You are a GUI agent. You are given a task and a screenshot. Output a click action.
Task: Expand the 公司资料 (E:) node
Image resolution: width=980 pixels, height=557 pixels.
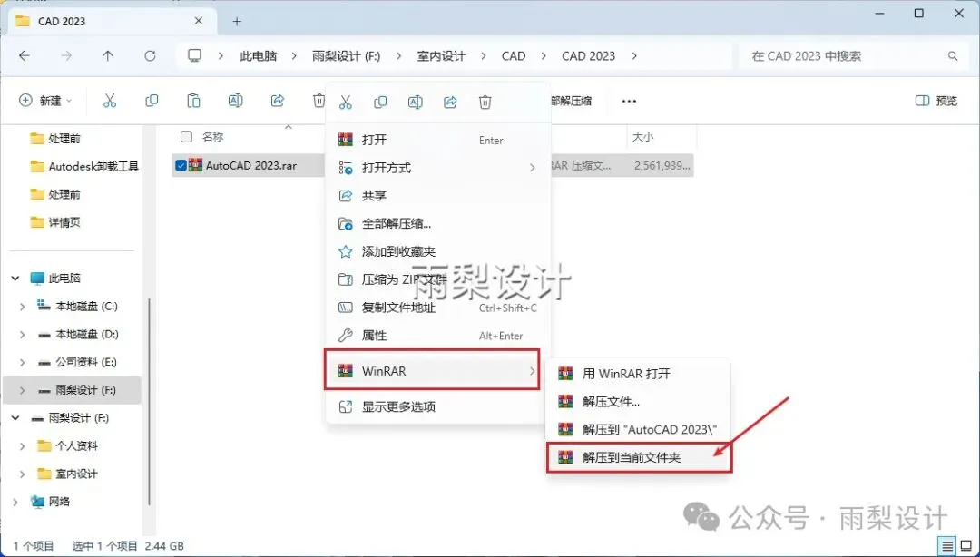coord(23,363)
